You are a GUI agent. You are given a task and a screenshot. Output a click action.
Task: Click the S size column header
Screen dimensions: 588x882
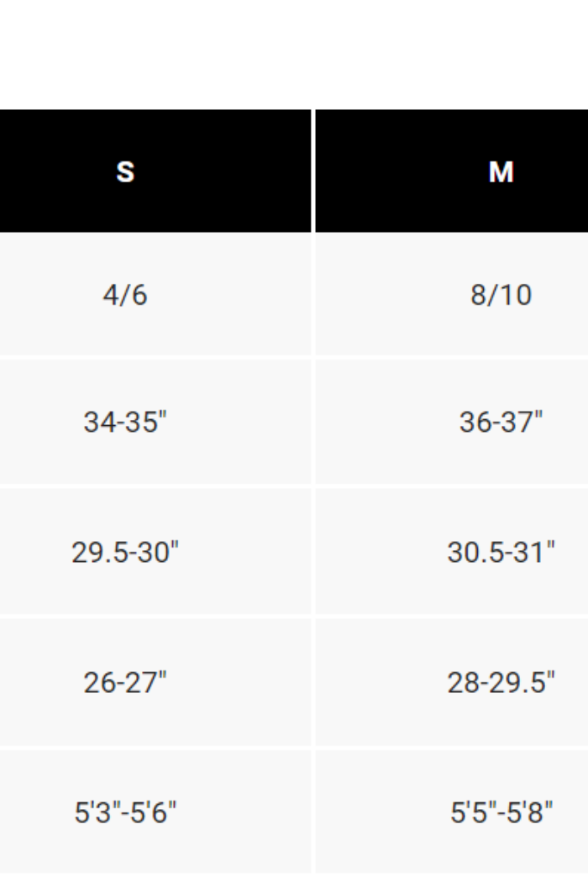(x=125, y=172)
